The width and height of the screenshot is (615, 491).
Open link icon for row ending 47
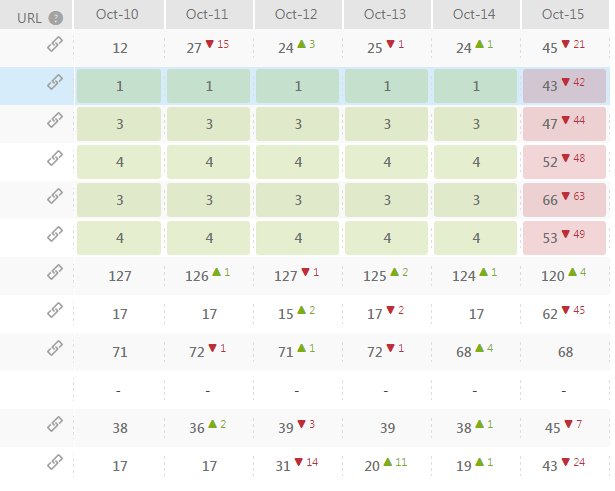(55, 122)
